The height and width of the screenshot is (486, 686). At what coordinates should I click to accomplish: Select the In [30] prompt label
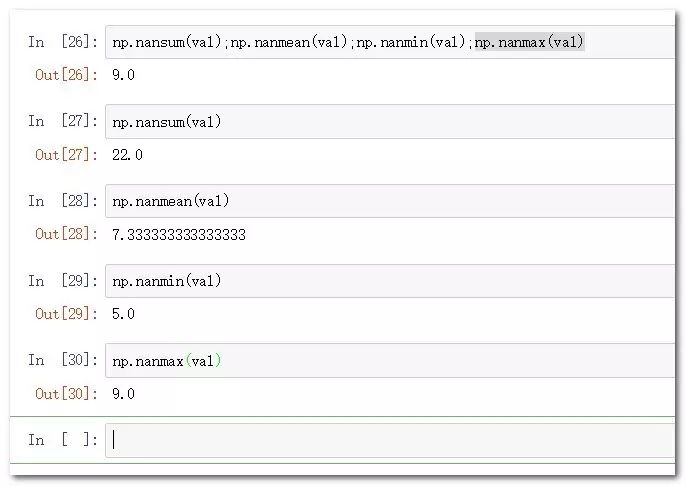[63, 360]
